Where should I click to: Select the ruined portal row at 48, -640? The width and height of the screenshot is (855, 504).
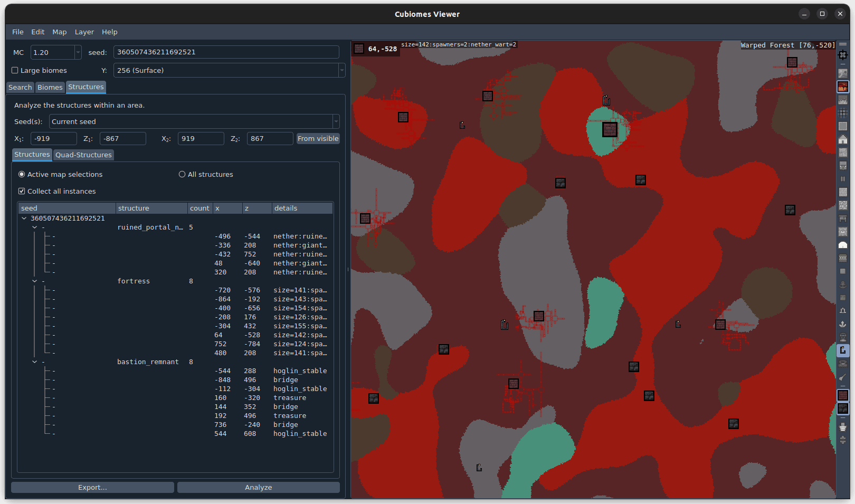[x=176, y=263]
